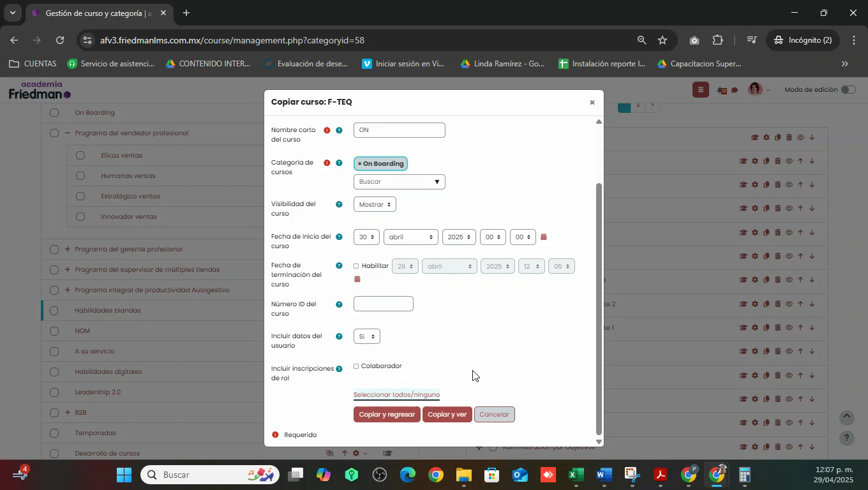Screen dimensions: 868x490
Task: Open File Explorer from the taskbar
Action: click(x=463, y=475)
